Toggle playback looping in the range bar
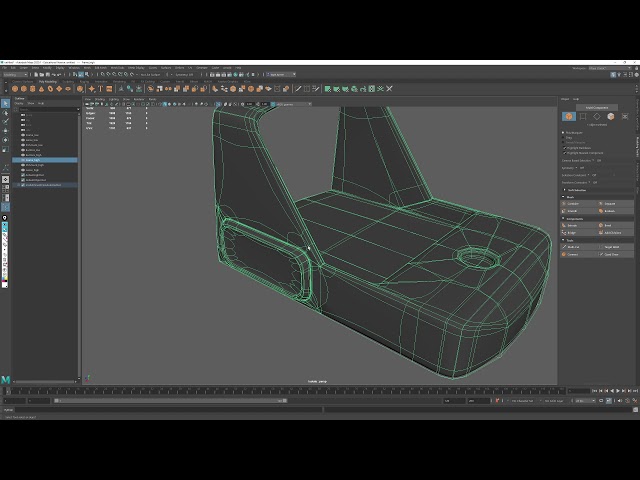 [x=601, y=401]
